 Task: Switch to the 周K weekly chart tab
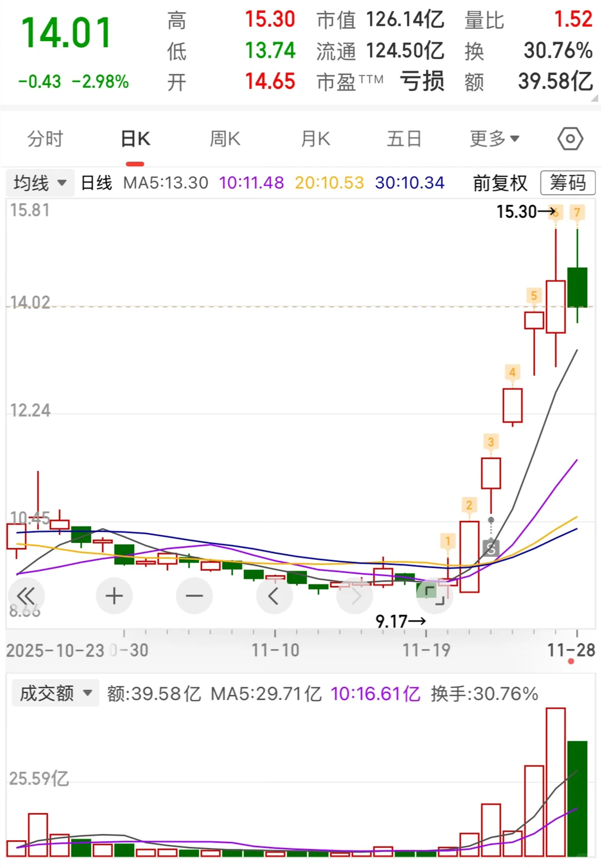pos(224,139)
